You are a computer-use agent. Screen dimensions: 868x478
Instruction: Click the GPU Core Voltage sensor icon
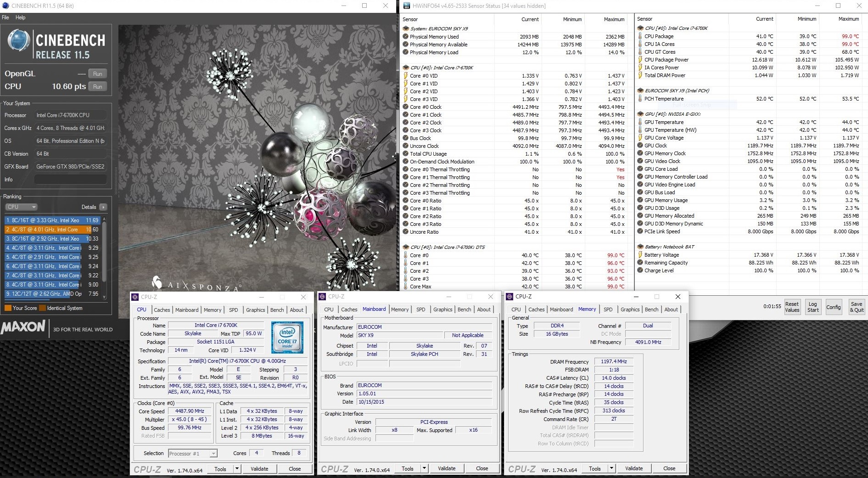point(640,138)
